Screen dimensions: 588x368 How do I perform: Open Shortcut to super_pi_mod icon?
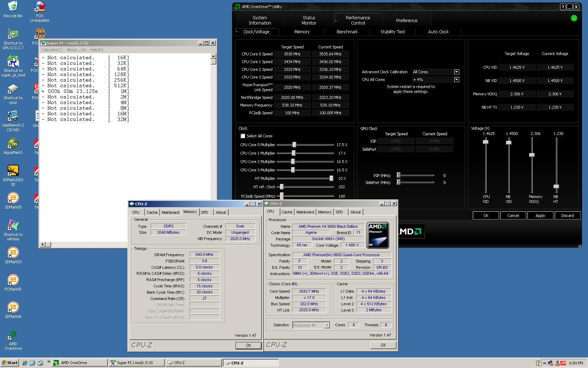coord(13,66)
